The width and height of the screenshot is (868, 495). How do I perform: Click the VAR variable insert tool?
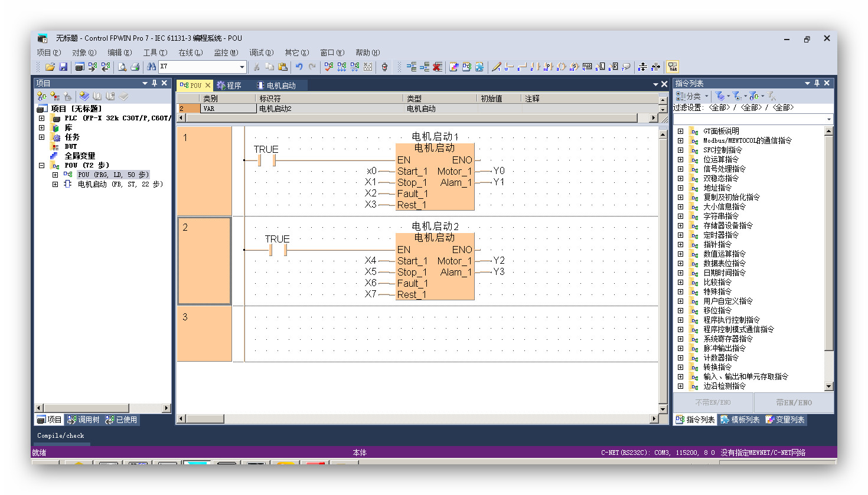coord(587,67)
